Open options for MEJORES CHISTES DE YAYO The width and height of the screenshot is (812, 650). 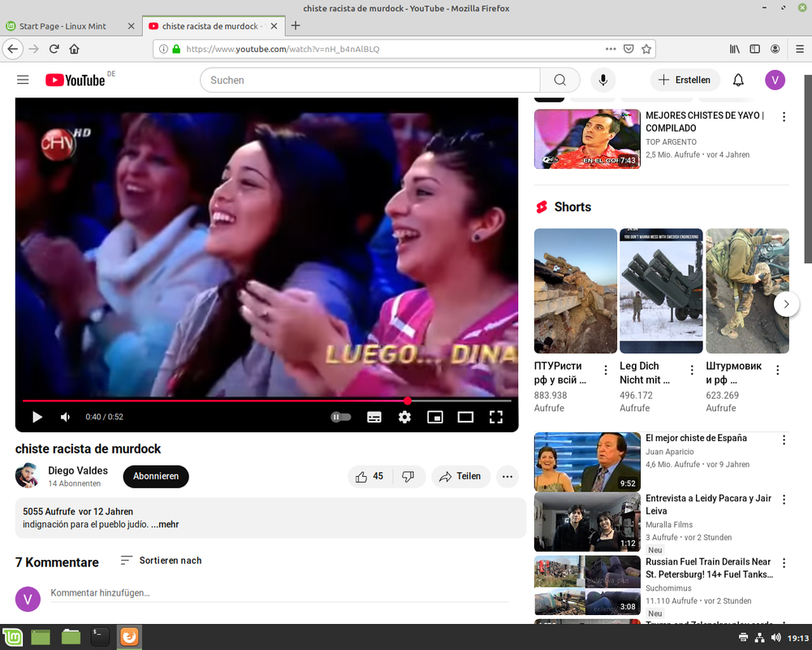784,117
